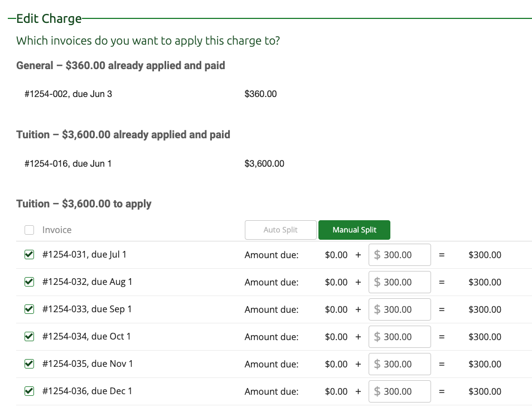
Task: Click the "#1254-033, due Sep 1" label
Action: click(87, 309)
